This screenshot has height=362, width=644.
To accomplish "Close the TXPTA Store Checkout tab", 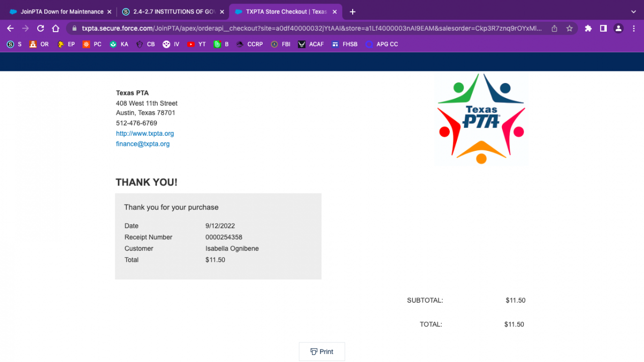I will [x=334, y=12].
